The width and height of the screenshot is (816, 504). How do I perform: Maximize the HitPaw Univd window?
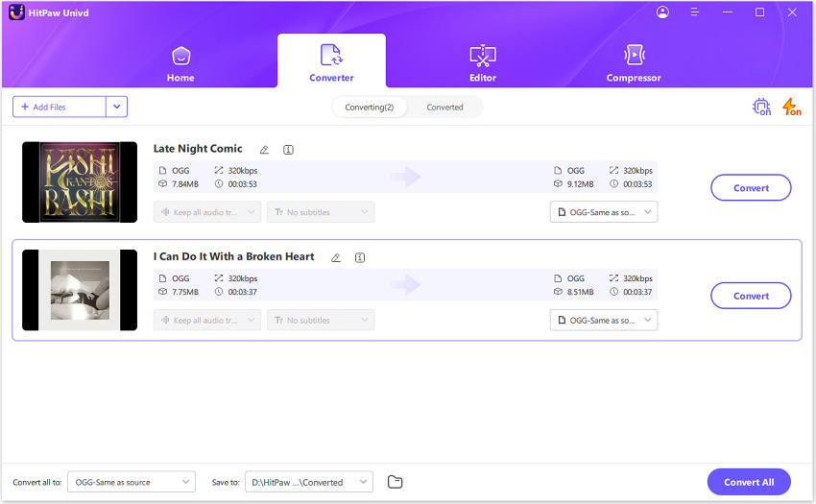pos(759,12)
